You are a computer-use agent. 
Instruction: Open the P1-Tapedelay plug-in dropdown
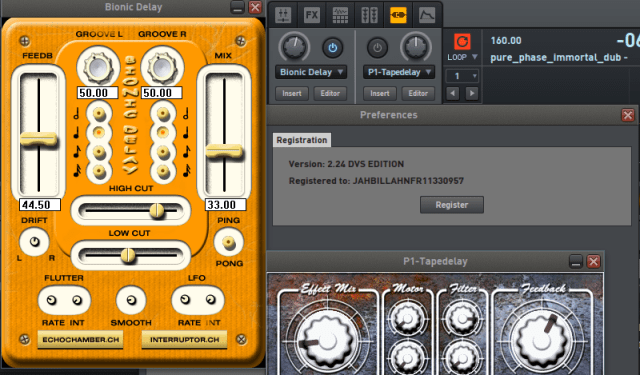click(x=398, y=72)
